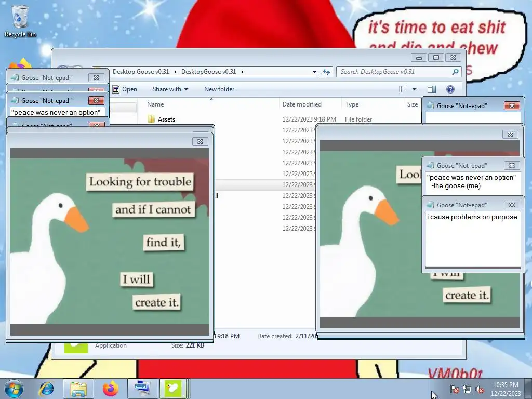
Task: Sort files by Name column header
Action: coord(155,104)
